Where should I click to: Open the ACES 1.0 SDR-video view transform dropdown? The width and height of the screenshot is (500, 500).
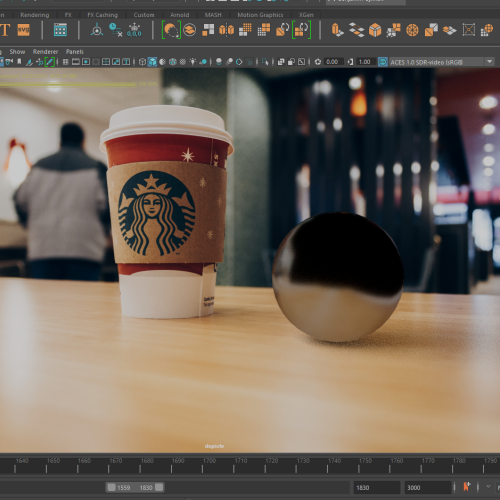click(442, 62)
